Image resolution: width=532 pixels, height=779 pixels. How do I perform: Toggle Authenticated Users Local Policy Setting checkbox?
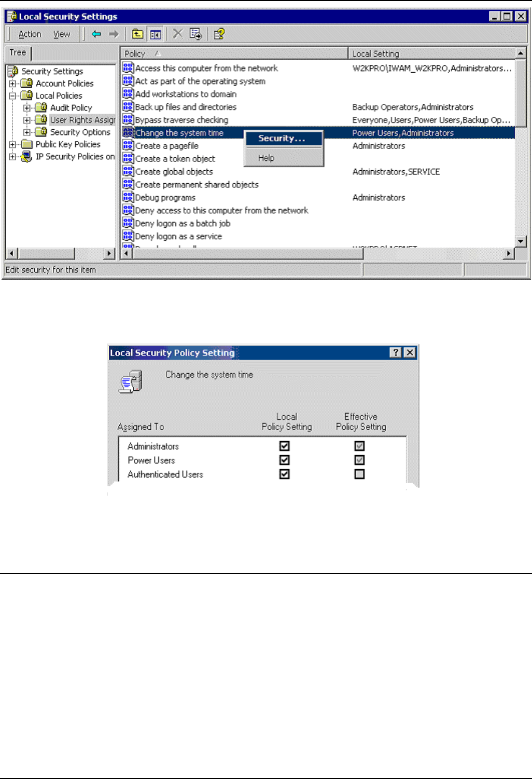click(284, 474)
